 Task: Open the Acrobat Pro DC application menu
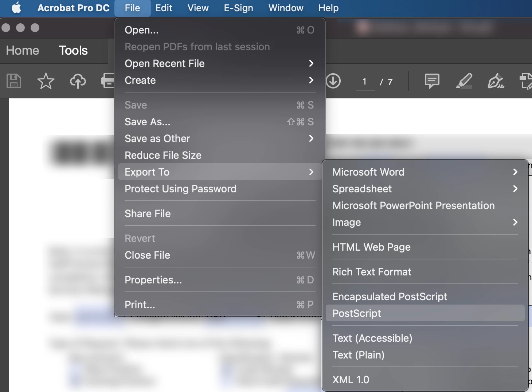pos(73,8)
